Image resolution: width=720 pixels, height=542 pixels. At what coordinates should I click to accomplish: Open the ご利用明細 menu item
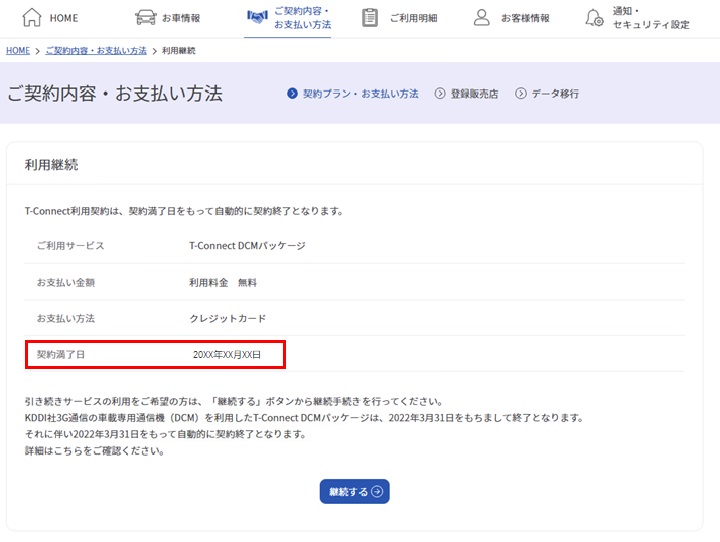[x=413, y=18]
